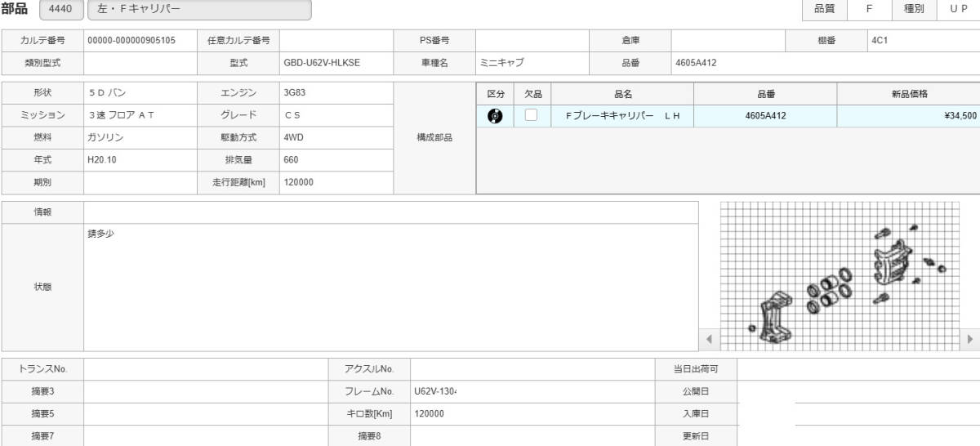Click the 品名 column header
The width and height of the screenshot is (980, 446).
[x=623, y=94]
